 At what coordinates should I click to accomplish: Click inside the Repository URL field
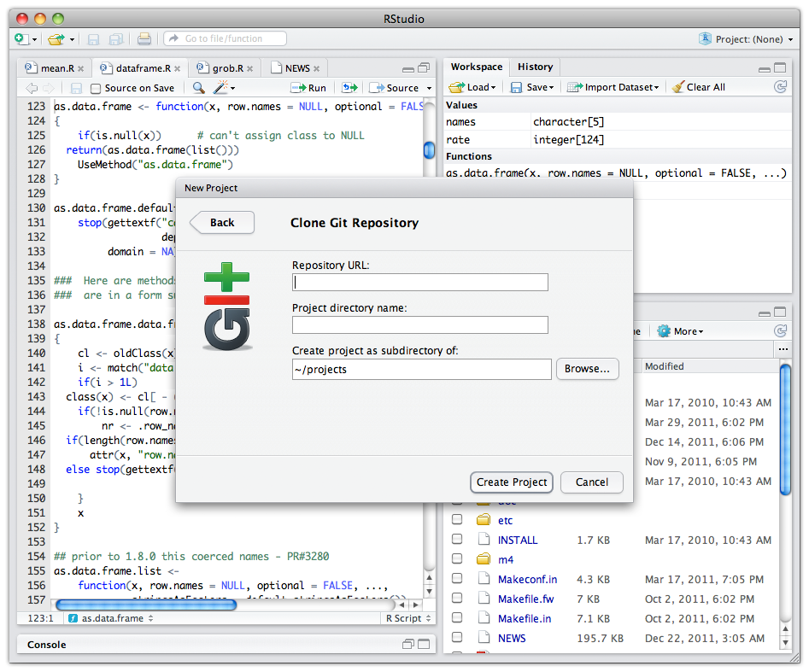pos(419,282)
